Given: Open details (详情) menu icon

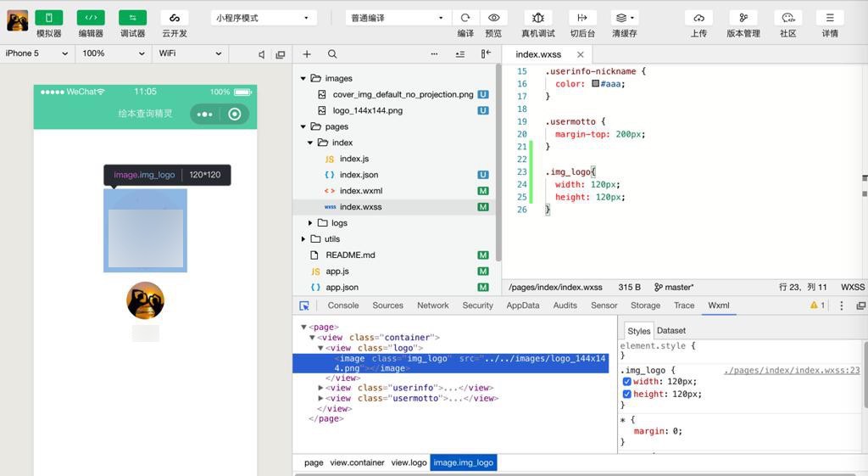Looking at the screenshot, I should (830, 18).
